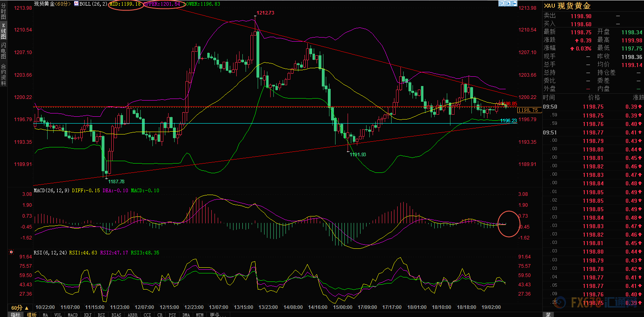The height and width of the screenshot is (317, 644).
Task: Click the 价格 column header in tick list
Action: [x=594, y=97]
